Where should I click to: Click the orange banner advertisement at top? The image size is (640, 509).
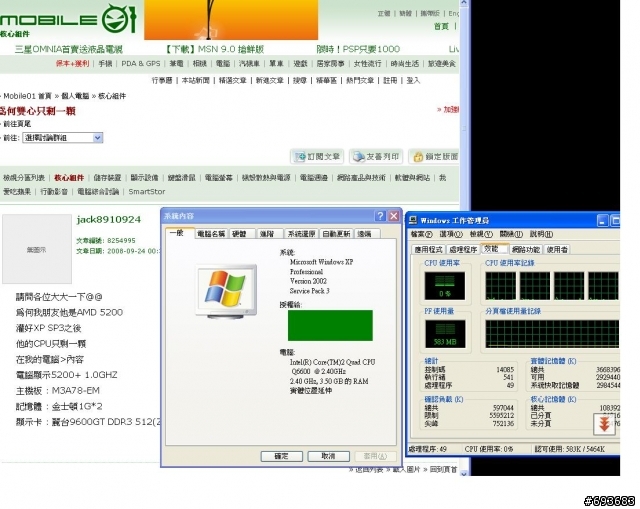point(231,20)
